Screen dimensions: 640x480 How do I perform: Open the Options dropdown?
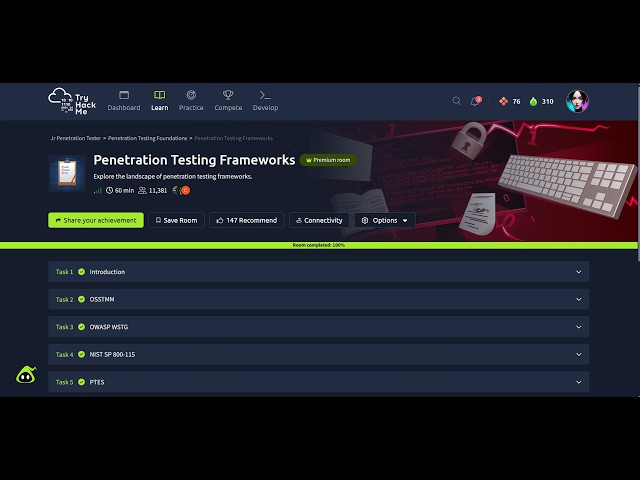(x=385, y=220)
